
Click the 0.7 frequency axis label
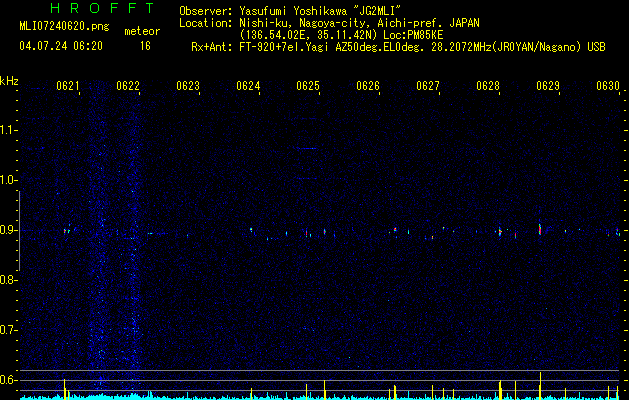tap(8, 330)
